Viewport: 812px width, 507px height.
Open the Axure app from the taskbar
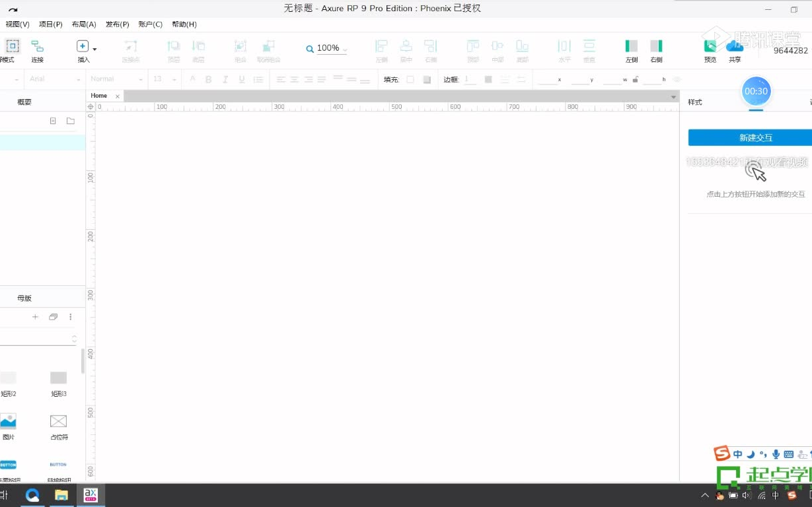[91, 495]
